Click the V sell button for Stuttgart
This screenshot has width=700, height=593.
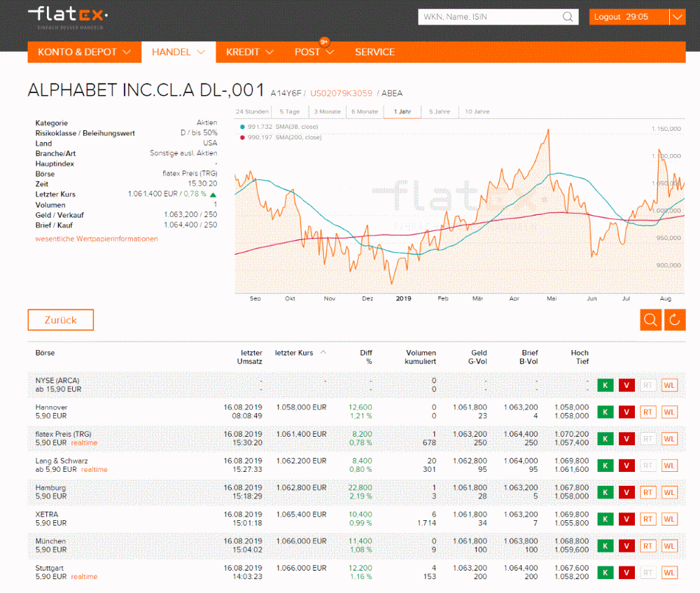coord(626,573)
